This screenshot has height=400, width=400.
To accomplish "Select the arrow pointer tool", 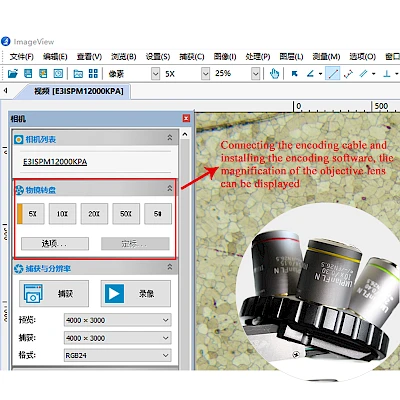I will click(x=294, y=73).
